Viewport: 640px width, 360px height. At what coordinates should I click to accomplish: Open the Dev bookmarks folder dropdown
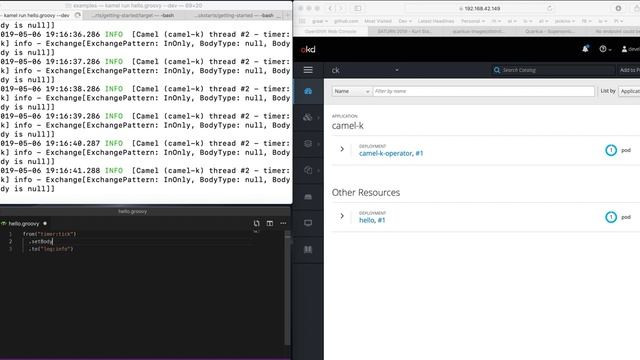(404, 21)
